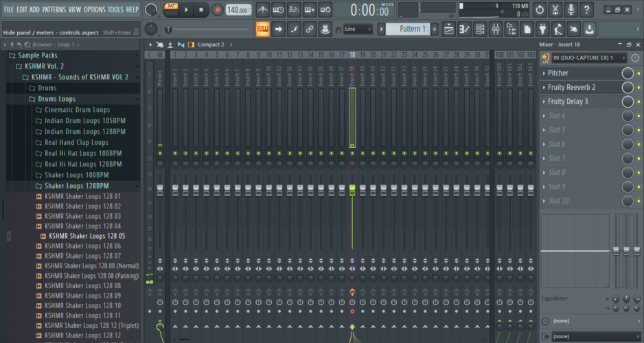Open the OPTIONS menu
Screen dimensions: 644x343
click(x=95, y=10)
